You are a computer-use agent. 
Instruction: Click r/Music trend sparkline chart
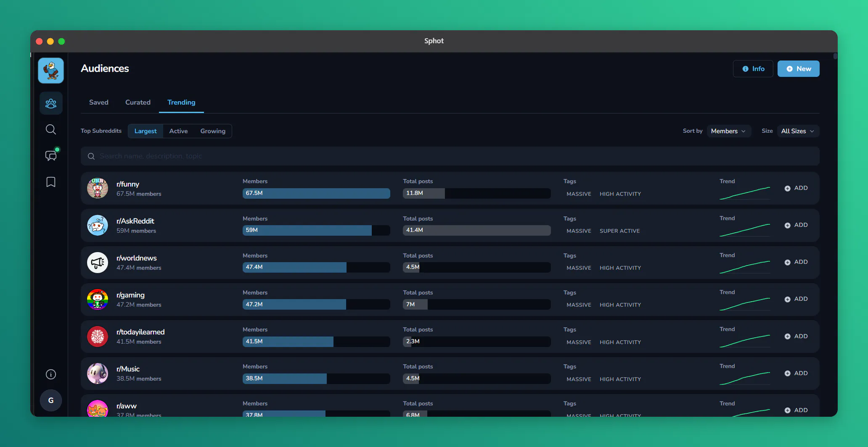pos(745,378)
